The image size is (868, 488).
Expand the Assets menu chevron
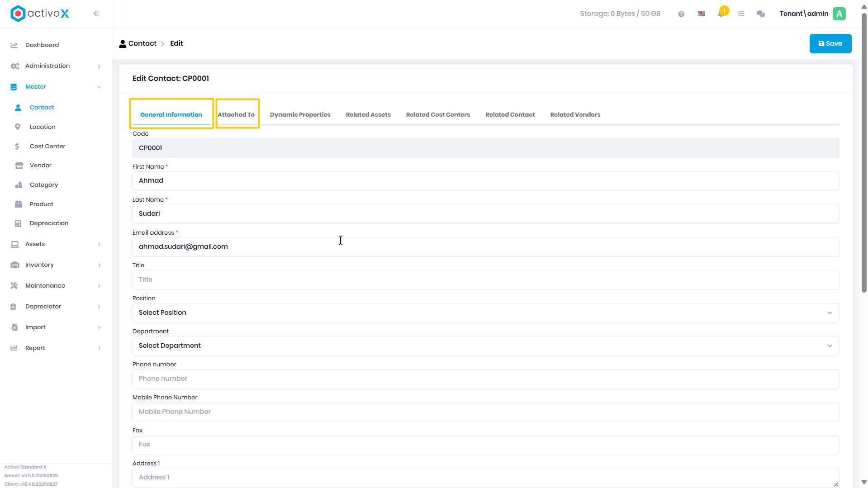(99, 245)
